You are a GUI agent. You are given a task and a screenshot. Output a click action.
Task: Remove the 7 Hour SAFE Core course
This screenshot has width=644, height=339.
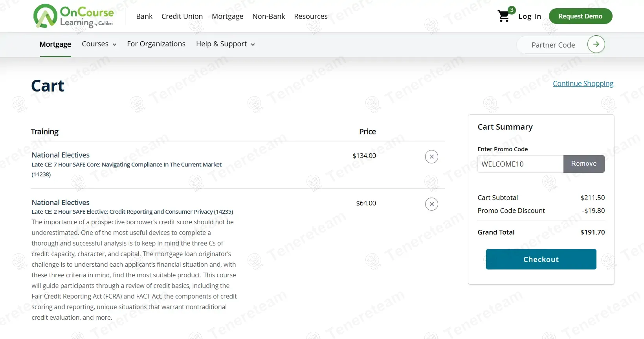431,157
